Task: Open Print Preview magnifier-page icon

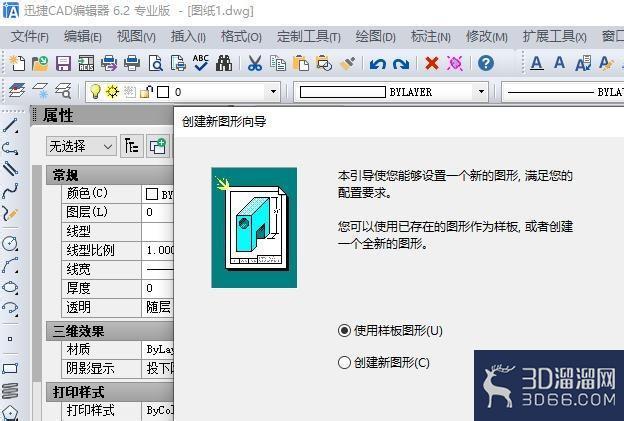Action: [155, 63]
